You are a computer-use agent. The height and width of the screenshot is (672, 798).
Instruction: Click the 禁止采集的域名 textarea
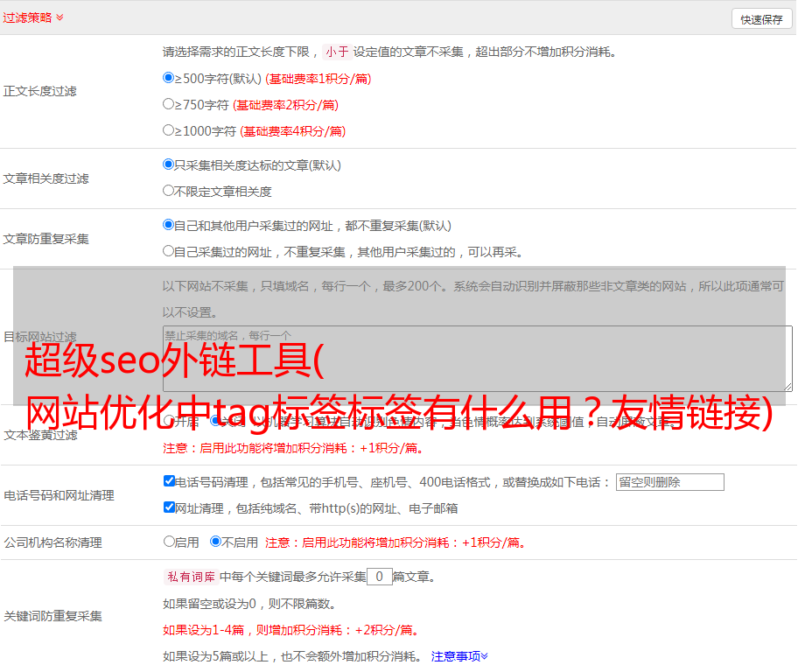(478, 359)
